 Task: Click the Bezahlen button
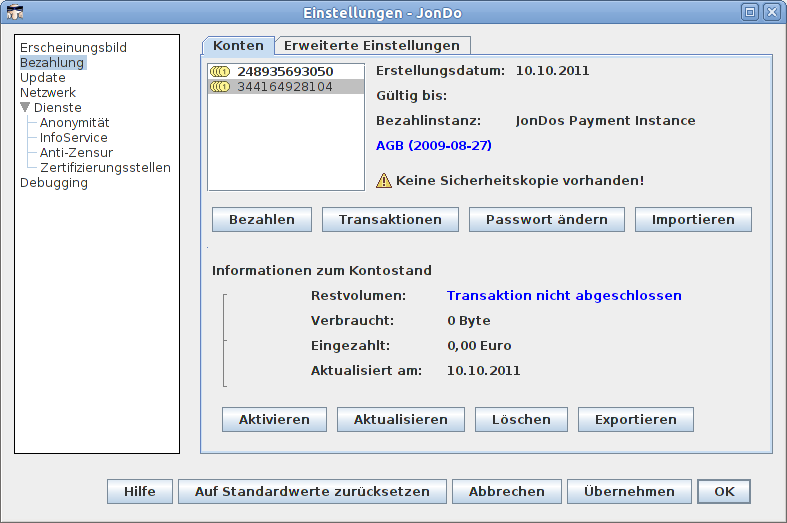(x=261, y=219)
